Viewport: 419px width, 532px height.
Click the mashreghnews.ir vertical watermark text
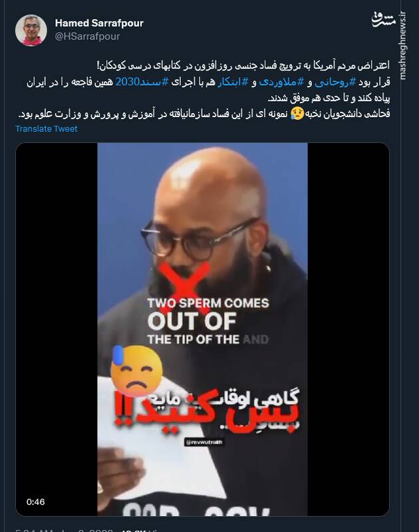click(403, 46)
